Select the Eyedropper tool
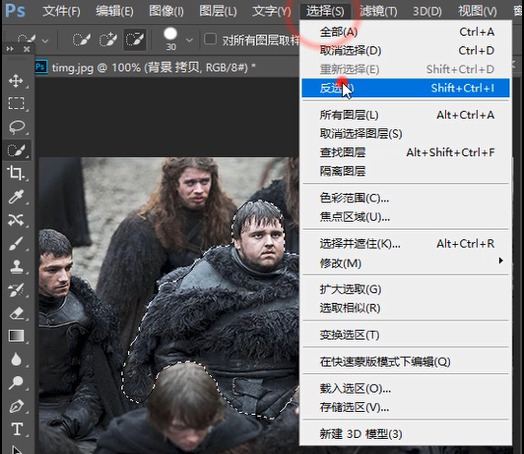524x454 pixels. coord(16,197)
